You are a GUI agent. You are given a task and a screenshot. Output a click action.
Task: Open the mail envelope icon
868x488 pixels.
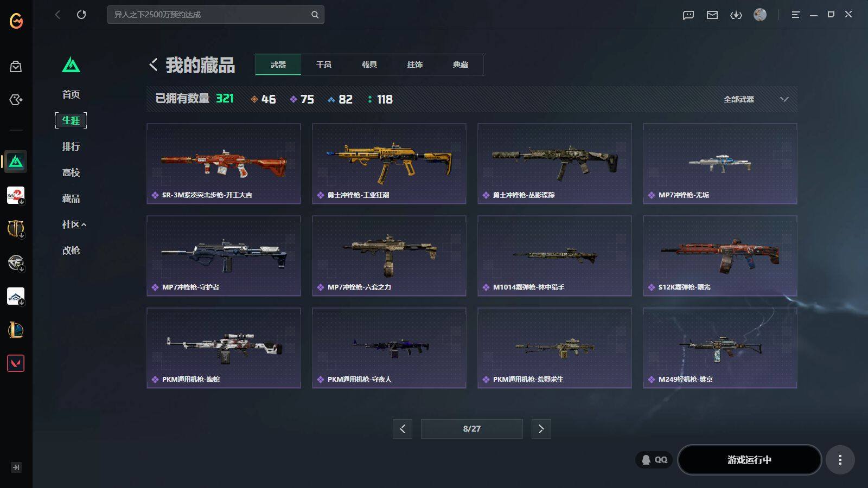712,15
